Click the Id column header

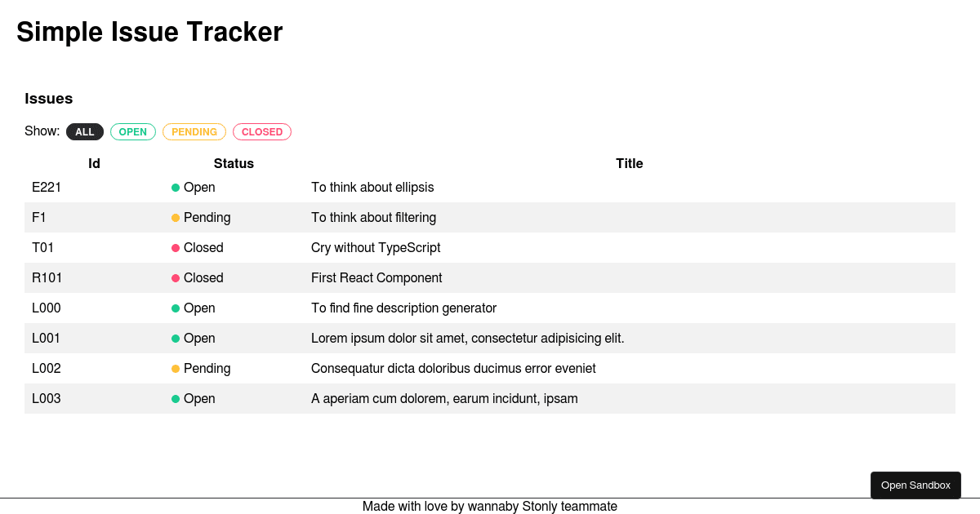[94, 163]
